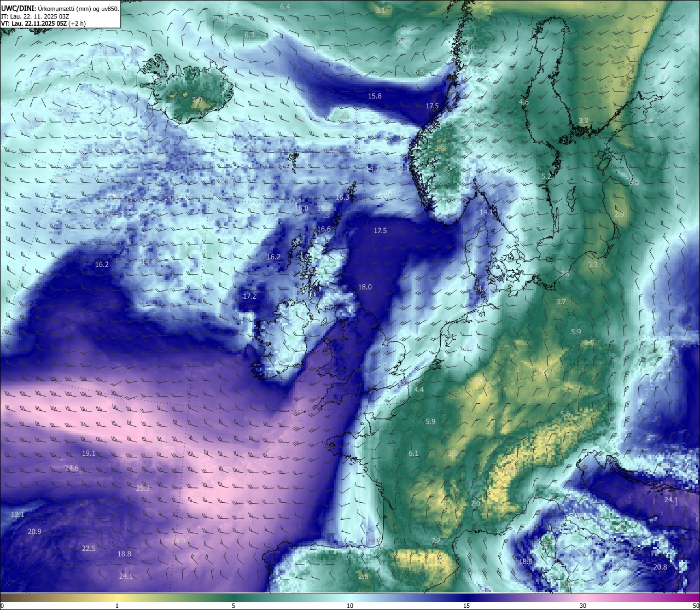700x610 pixels.
Task: Click the 6.1 value over France
Action: (x=413, y=453)
